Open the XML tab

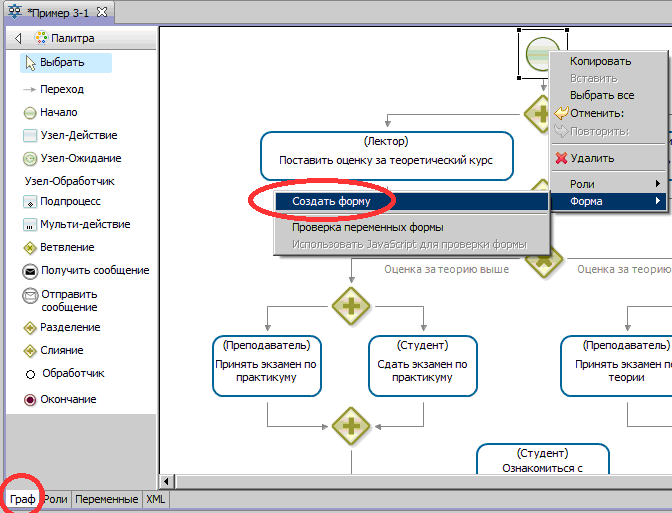coord(156,499)
